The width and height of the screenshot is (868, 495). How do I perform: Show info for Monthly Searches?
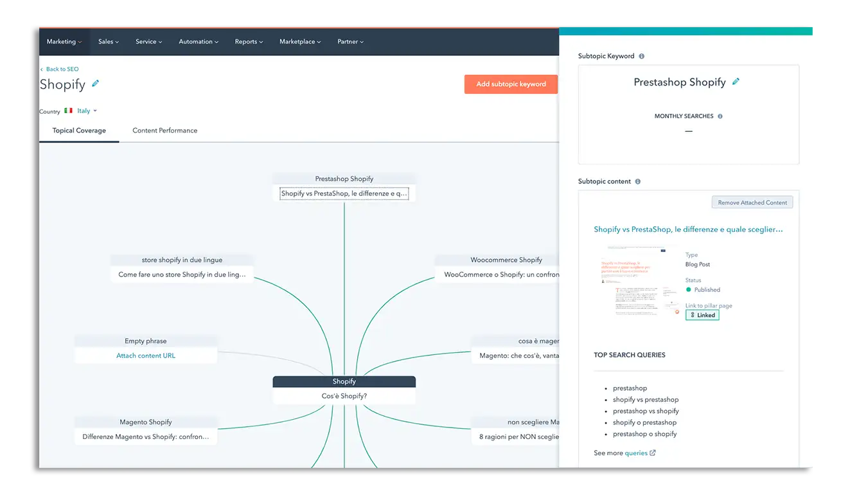tap(720, 116)
